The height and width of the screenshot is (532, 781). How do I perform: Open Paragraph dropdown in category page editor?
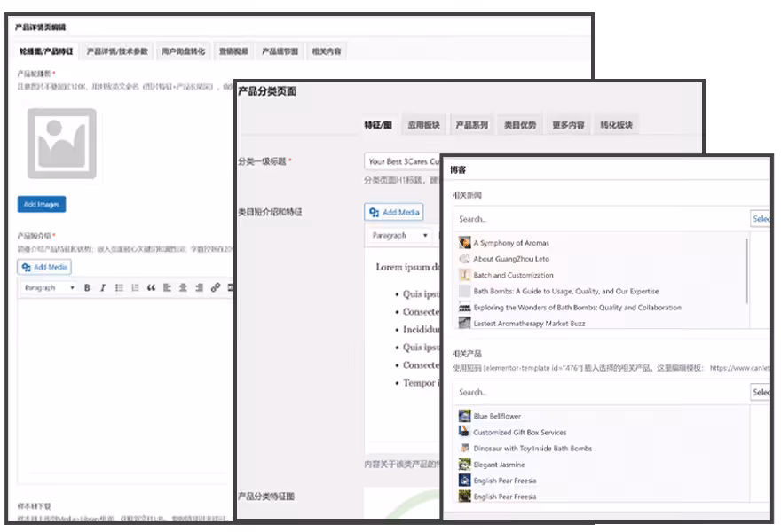click(x=399, y=235)
